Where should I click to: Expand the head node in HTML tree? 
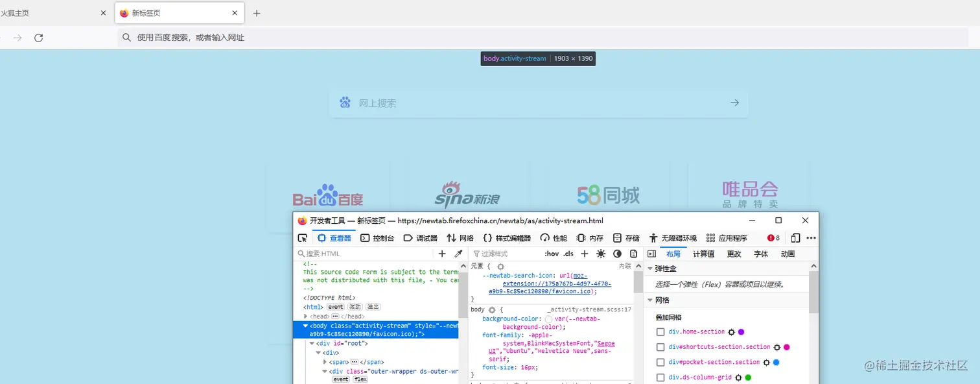(305, 317)
